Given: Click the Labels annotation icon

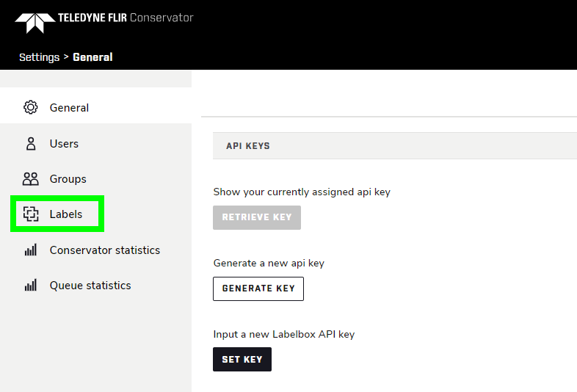Looking at the screenshot, I should 31,214.
